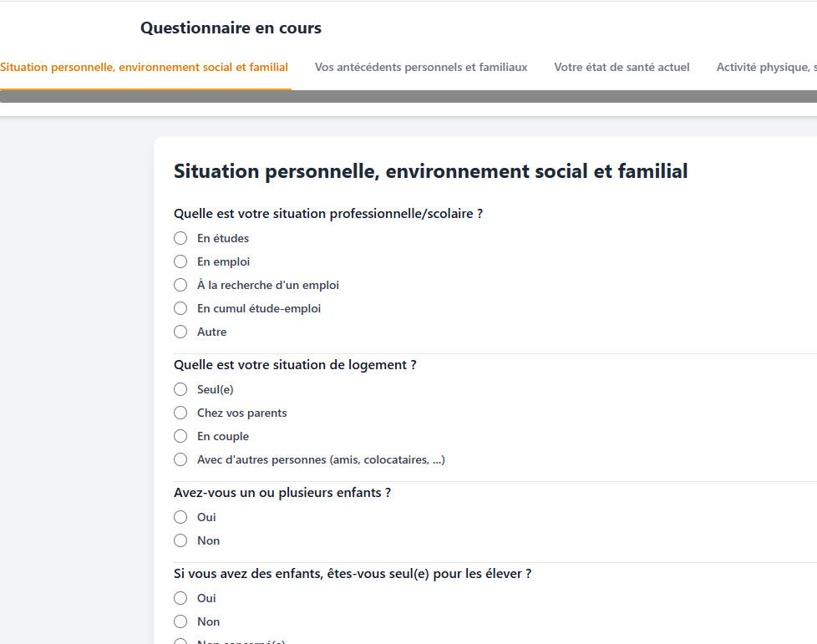Answer "Oui" to having one or more children

[x=180, y=517]
